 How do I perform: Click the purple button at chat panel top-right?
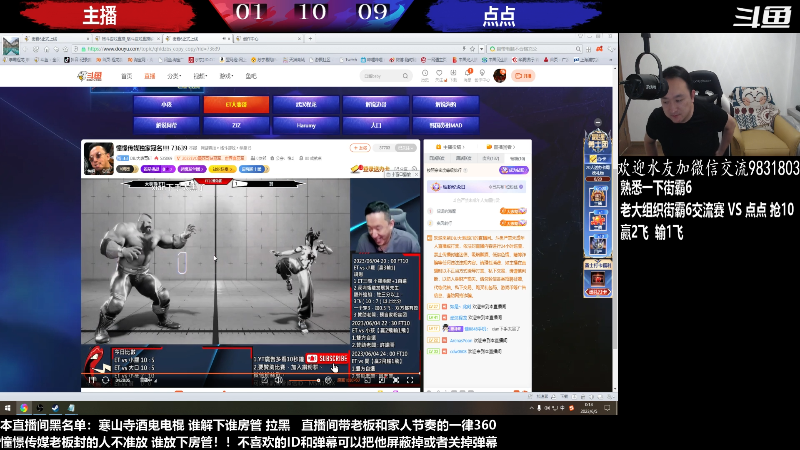[514, 170]
